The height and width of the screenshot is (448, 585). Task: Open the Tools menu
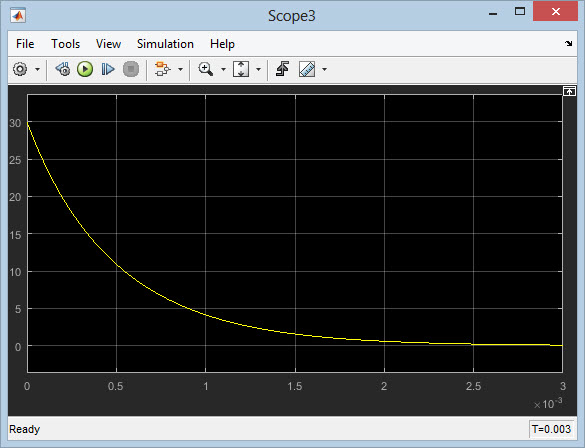tap(66, 44)
